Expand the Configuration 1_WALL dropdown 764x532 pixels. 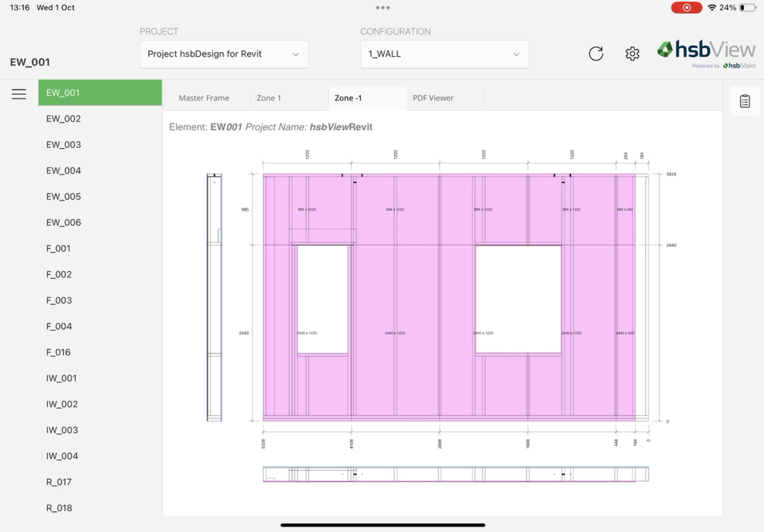[444, 54]
